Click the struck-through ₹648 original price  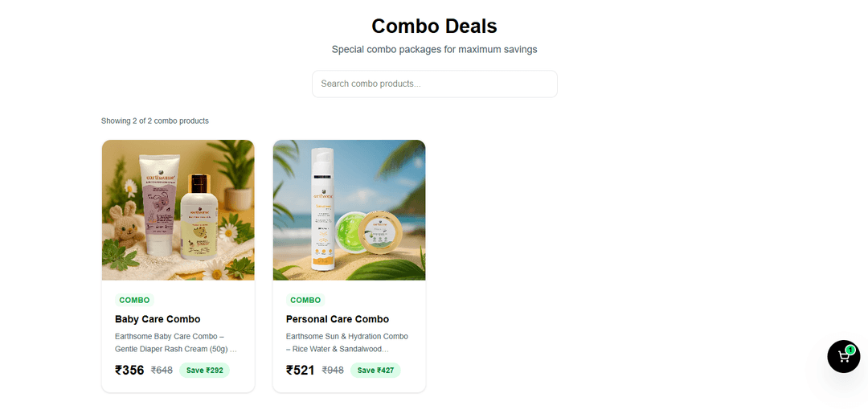[x=162, y=371]
